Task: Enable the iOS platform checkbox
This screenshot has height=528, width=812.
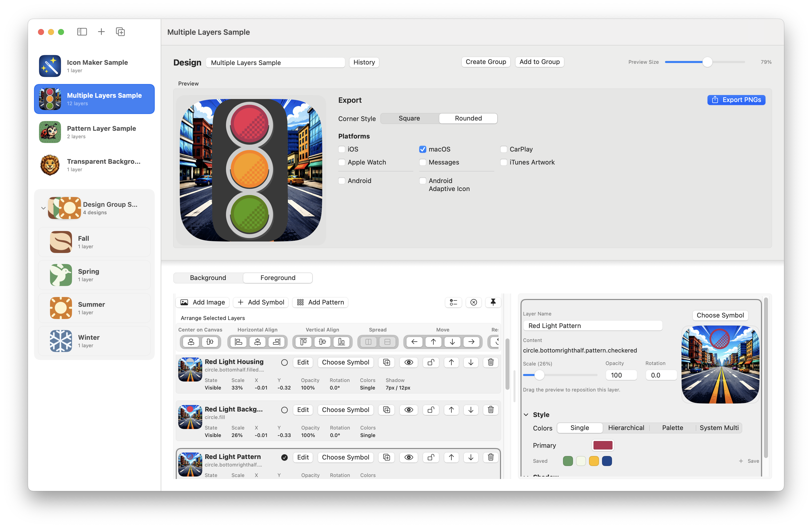Action: 341,149
